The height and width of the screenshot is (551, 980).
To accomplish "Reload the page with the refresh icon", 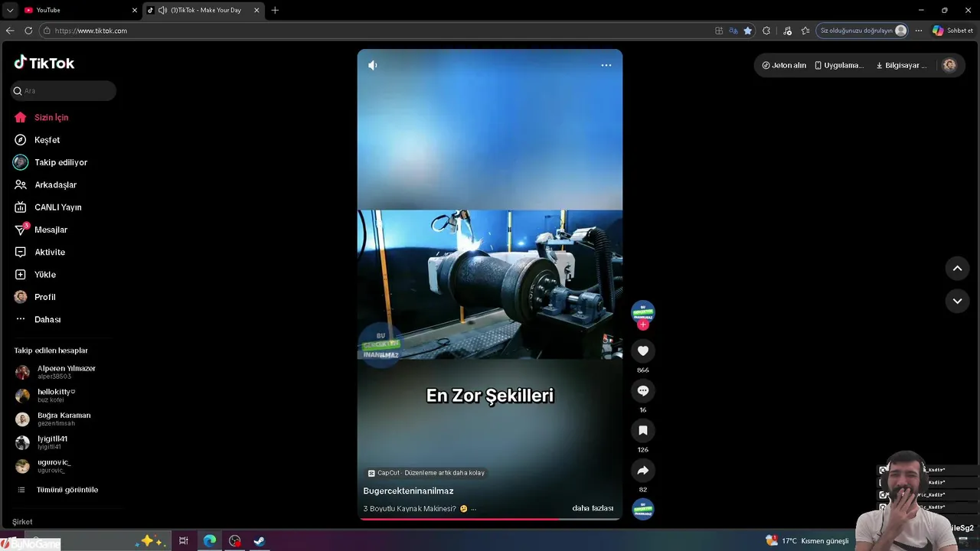I will 28,31.
